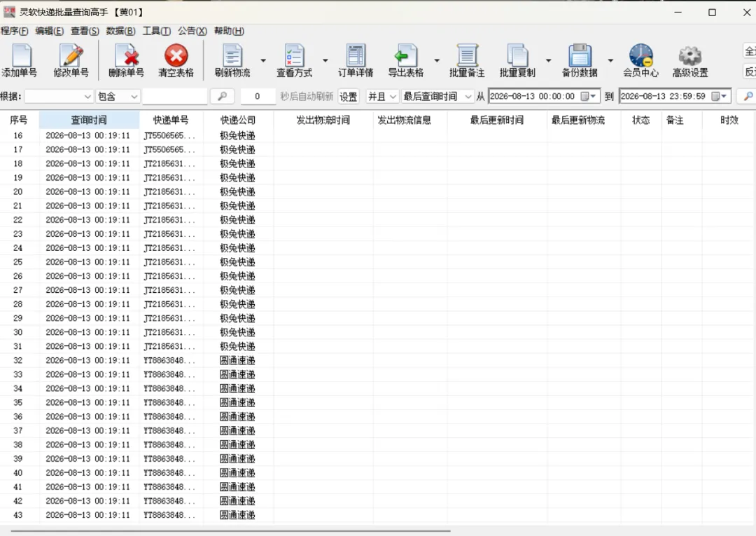Screen dimensions: 756x536
Task: Open the 编辑(E) menu
Action: (49, 31)
